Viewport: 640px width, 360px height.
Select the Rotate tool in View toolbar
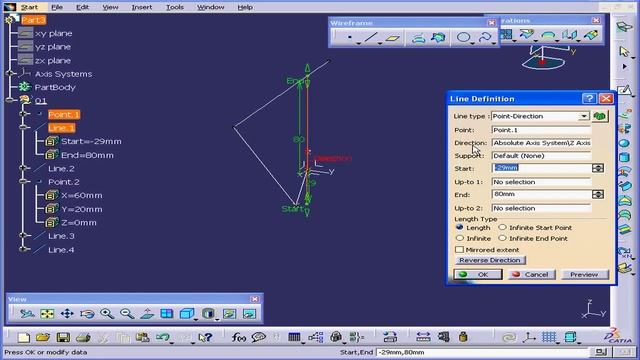pos(87,313)
